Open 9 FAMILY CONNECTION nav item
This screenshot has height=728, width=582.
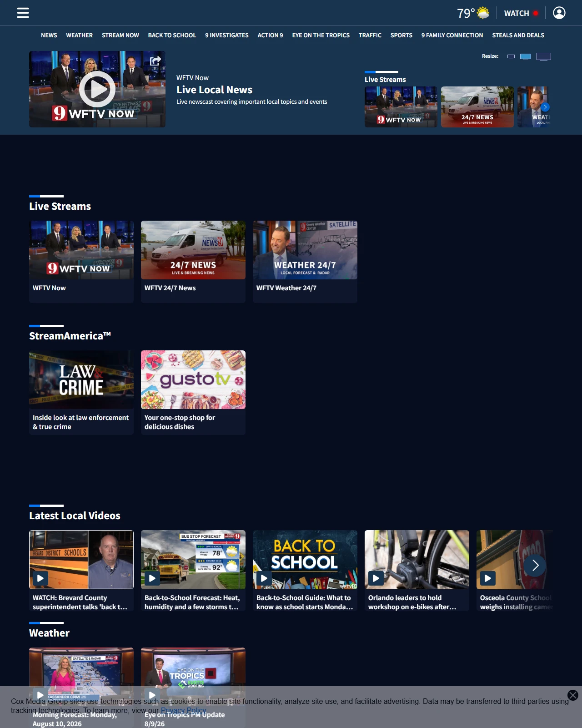[452, 35]
